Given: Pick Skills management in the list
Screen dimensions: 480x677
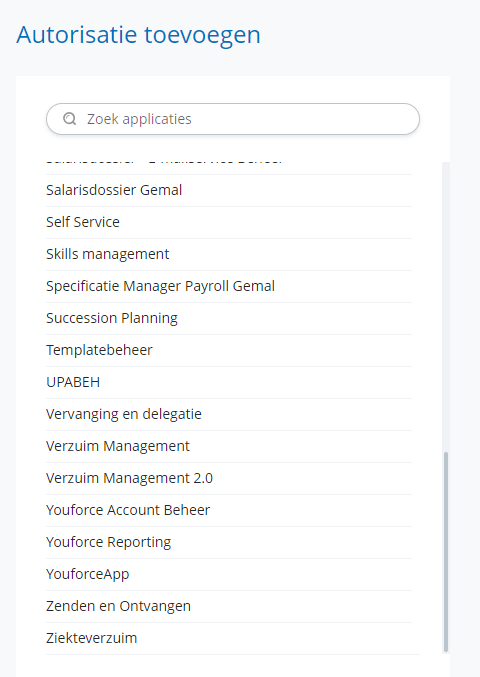Looking at the screenshot, I should (229, 254).
